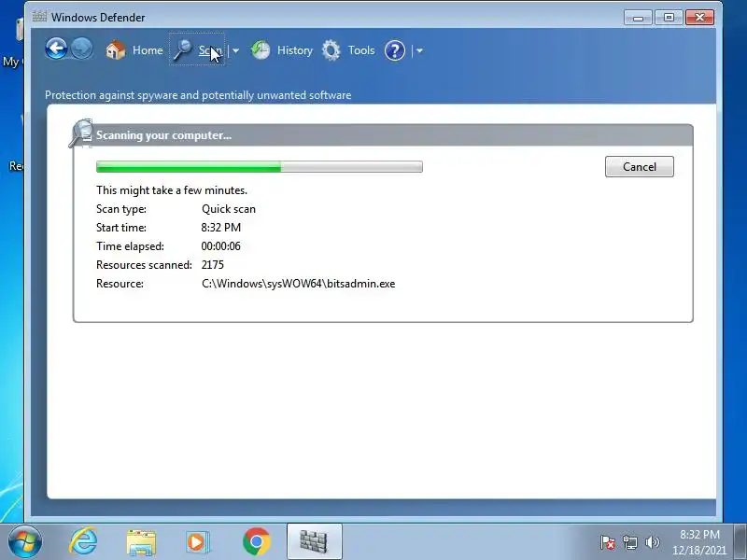Open Action Center flag tray icon

(608, 542)
